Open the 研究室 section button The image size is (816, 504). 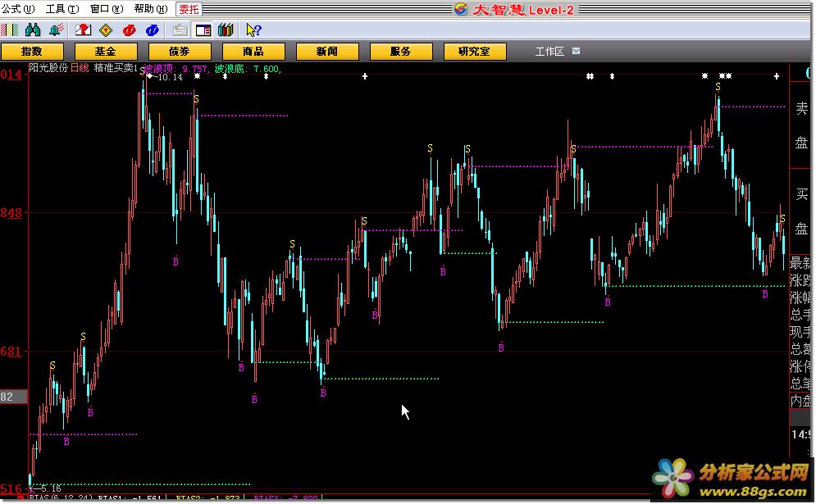[474, 52]
